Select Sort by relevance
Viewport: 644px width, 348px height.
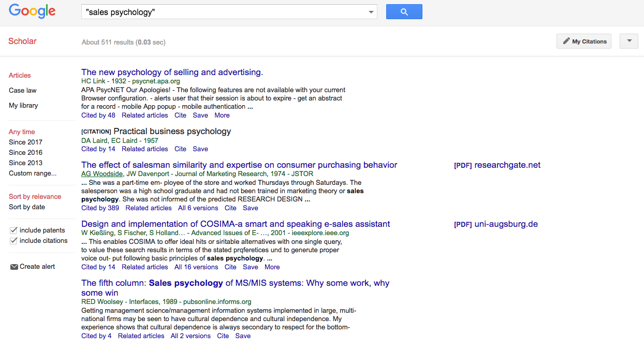point(35,197)
